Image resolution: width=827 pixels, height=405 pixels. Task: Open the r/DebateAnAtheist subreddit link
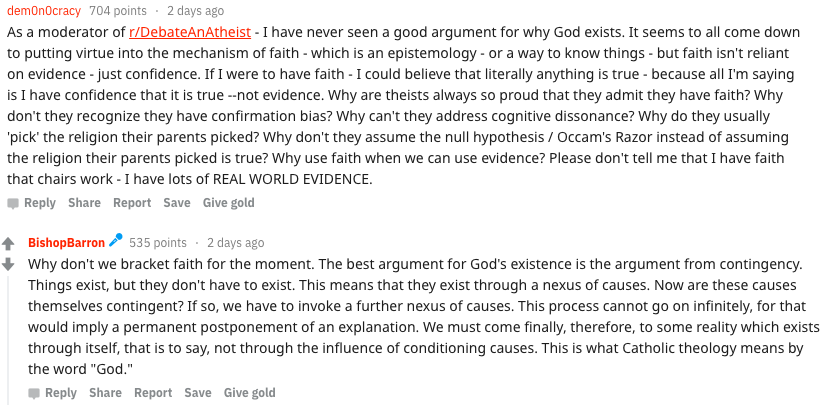pyautogui.click(x=189, y=32)
